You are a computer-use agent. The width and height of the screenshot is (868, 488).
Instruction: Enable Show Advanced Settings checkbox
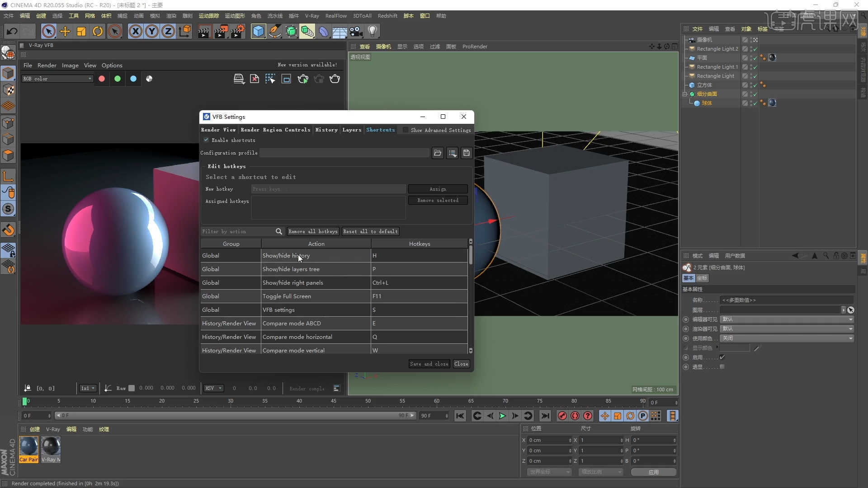coord(406,130)
